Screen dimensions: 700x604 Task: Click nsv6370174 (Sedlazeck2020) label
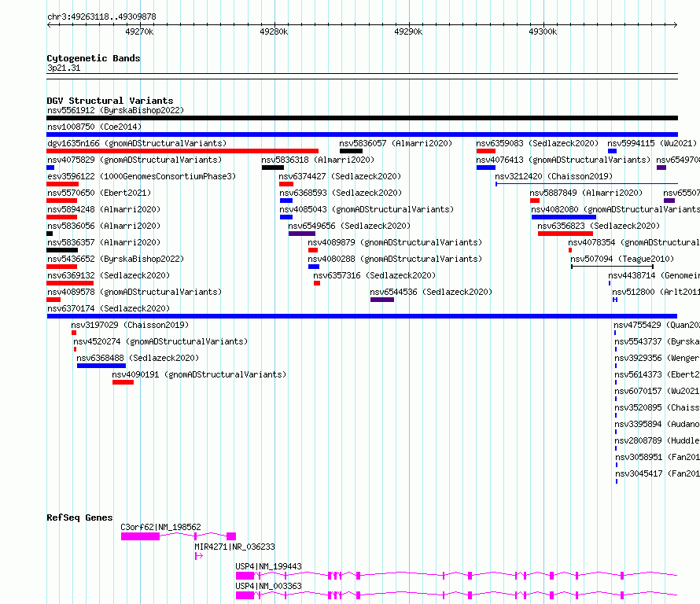109,308
